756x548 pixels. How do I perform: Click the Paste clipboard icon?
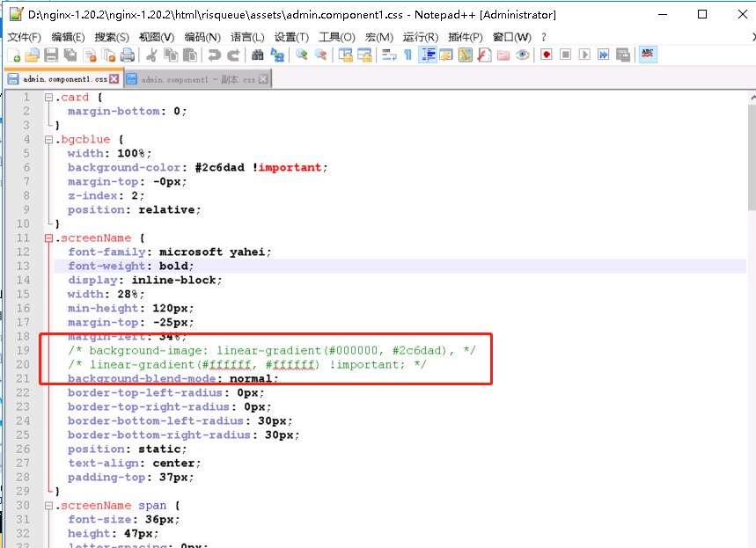tap(190, 55)
